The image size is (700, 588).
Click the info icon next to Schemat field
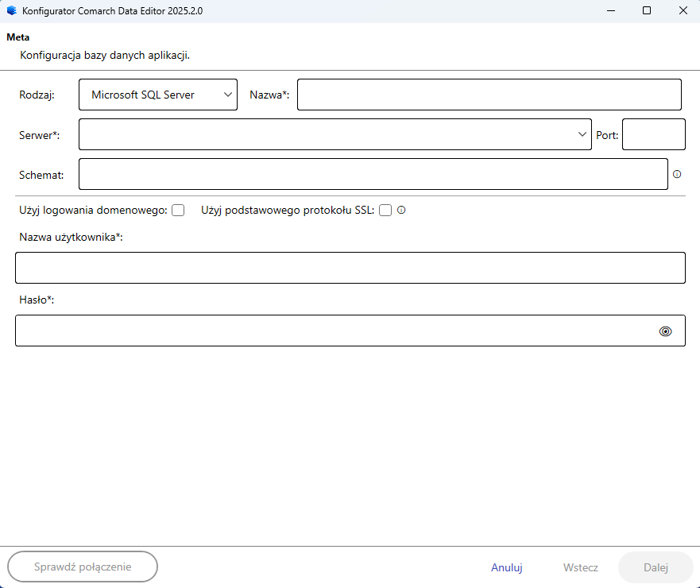coord(677,174)
